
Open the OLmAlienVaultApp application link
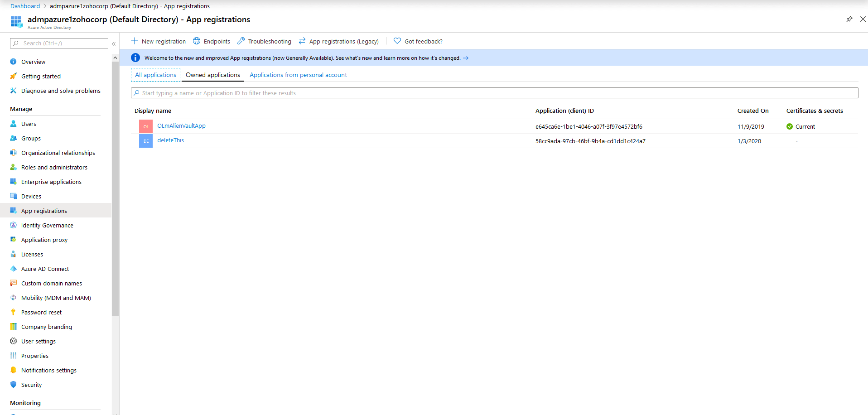click(181, 126)
